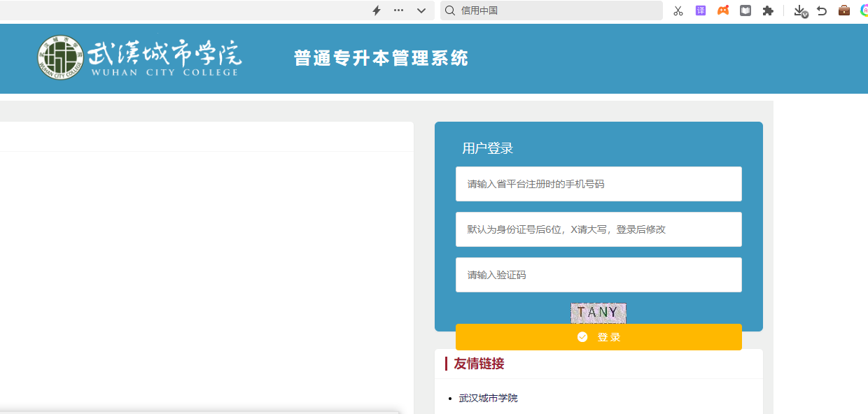The width and height of the screenshot is (868, 414).
Task: Refresh the TANY captcha image
Action: (598, 313)
